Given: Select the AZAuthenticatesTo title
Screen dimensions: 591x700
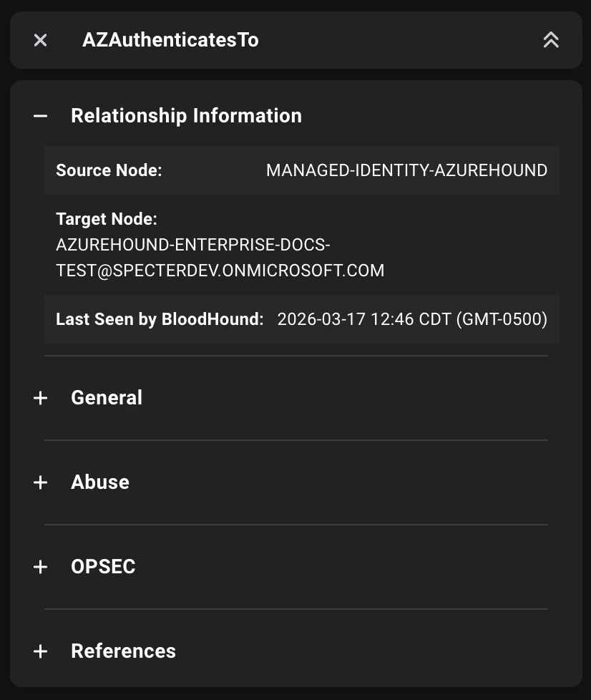Looking at the screenshot, I should pos(170,40).
